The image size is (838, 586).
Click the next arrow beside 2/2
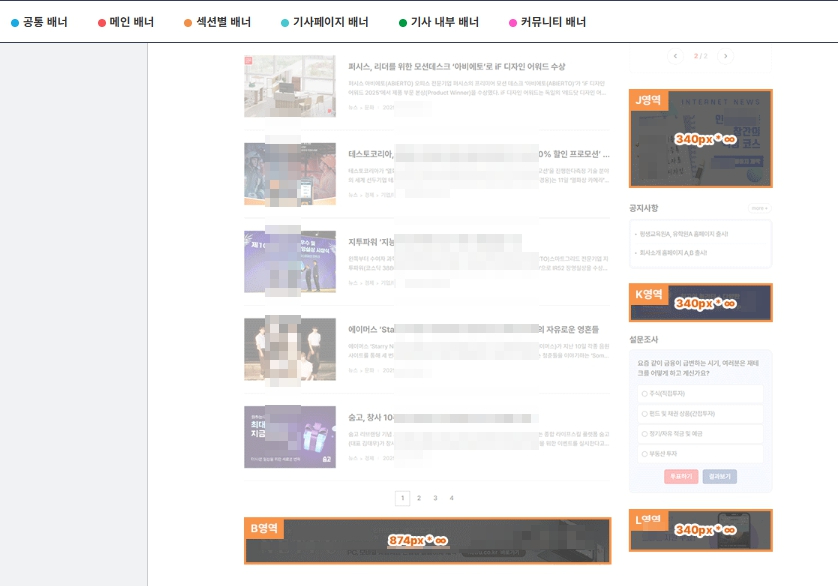pos(725,56)
